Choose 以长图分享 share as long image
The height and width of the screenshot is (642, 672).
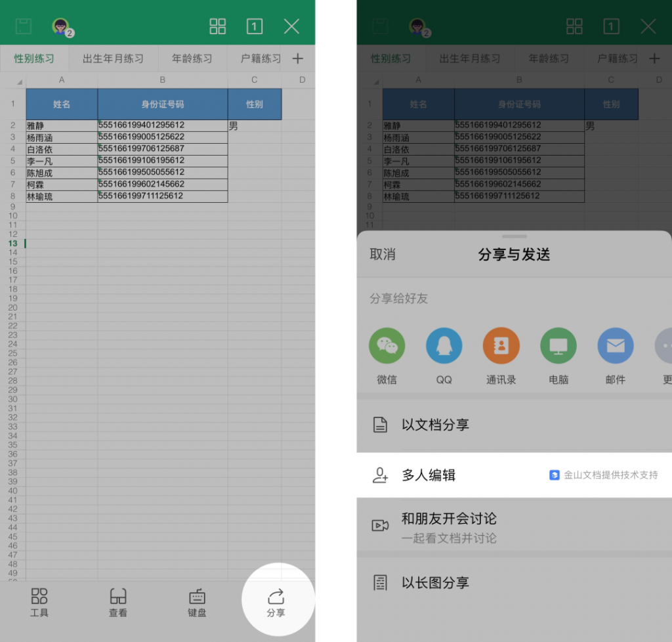514,582
